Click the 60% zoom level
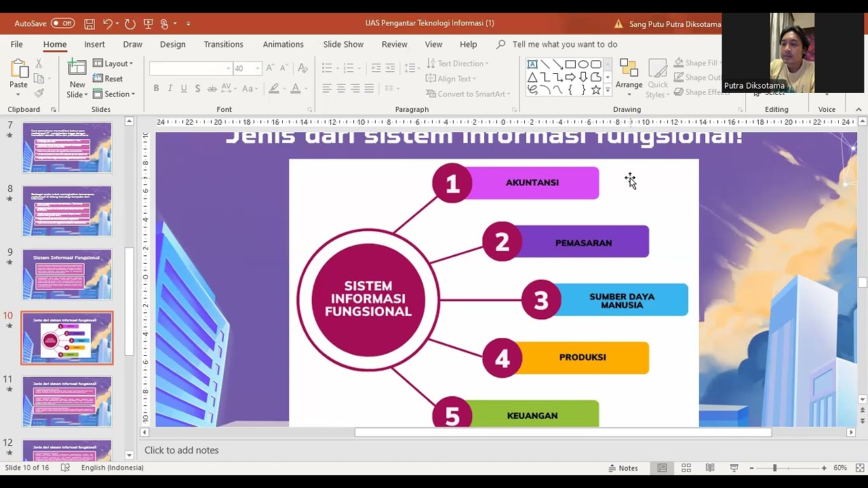The image size is (868, 488). [x=840, y=468]
